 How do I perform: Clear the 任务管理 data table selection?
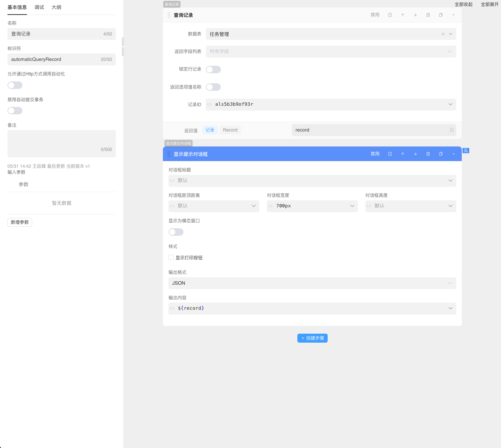coord(443,34)
